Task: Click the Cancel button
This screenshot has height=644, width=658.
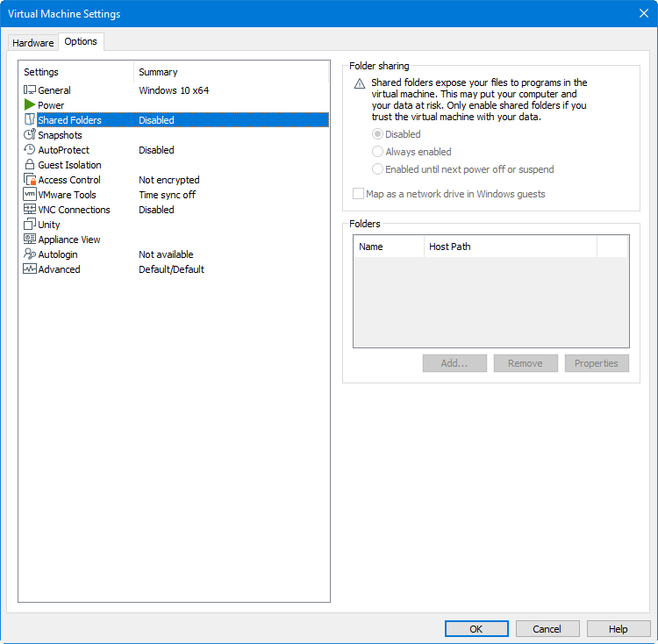Action: coord(547,629)
